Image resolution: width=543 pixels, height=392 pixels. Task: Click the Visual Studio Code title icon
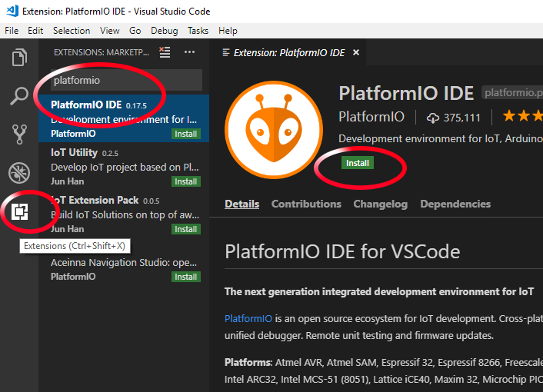pos(12,11)
